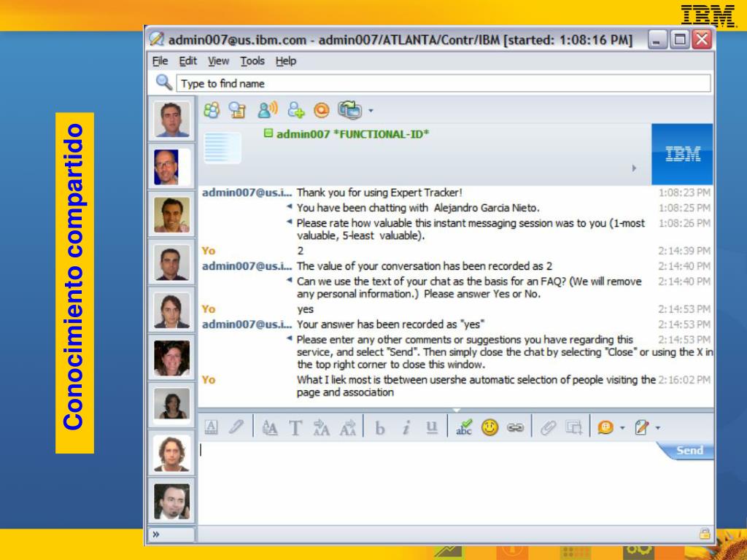Click the blue IBM logo in chat header
The width and height of the screenshot is (747, 560).
(682, 154)
